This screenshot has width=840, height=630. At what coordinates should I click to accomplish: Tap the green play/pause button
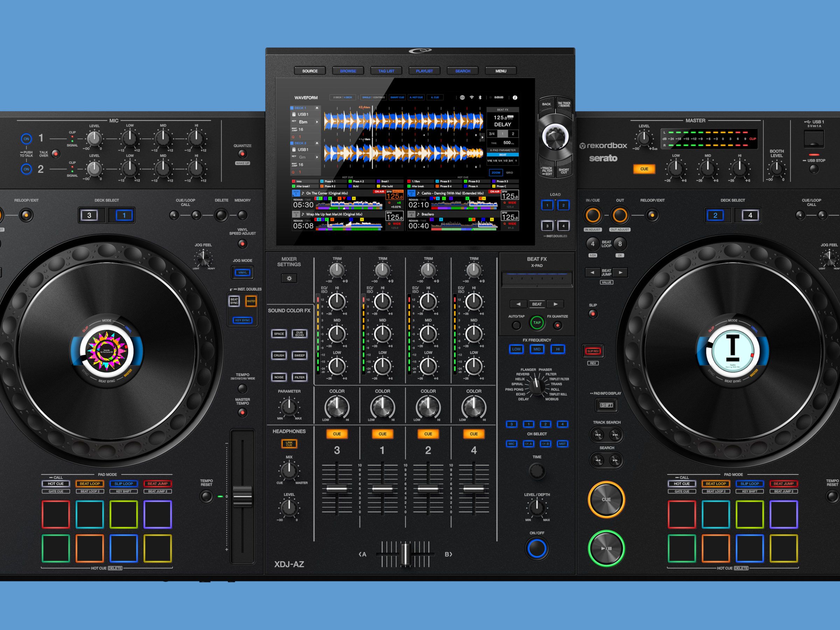coord(606,548)
